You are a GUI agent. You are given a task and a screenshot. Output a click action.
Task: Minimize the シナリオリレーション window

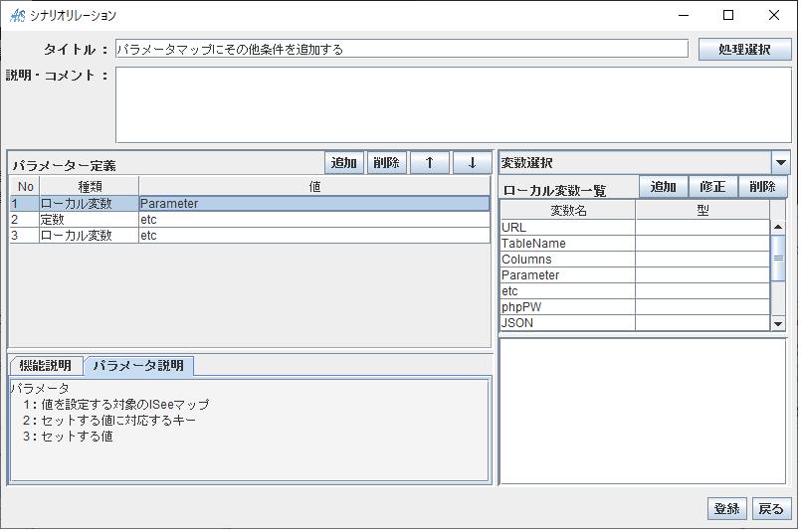click(x=684, y=15)
